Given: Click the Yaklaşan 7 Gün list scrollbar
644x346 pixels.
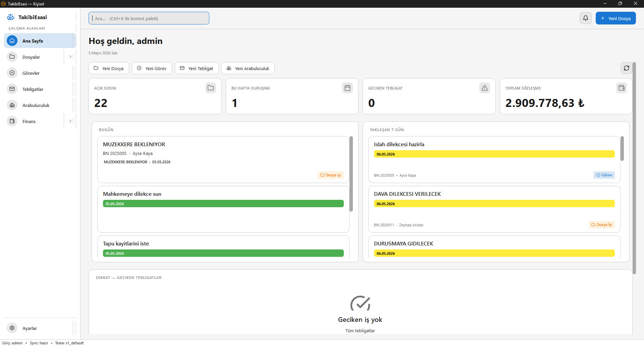Looking at the screenshot, I should (622, 149).
